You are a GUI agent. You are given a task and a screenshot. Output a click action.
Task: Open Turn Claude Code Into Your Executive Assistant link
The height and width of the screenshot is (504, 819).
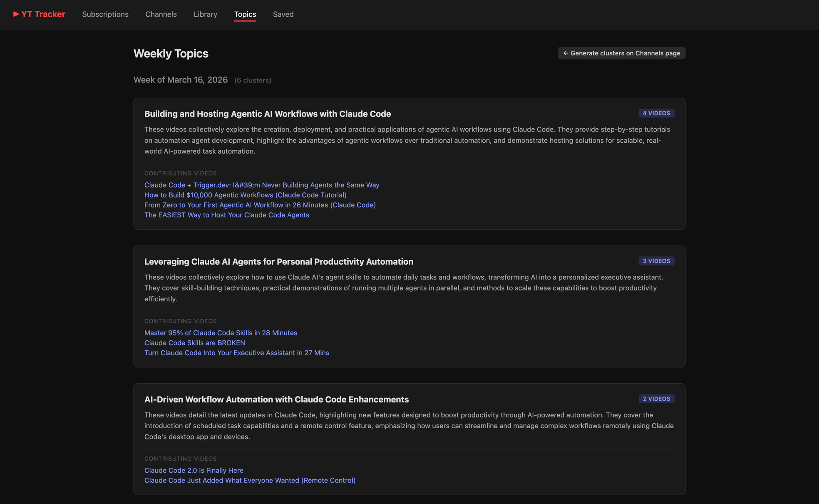pyautogui.click(x=237, y=353)
